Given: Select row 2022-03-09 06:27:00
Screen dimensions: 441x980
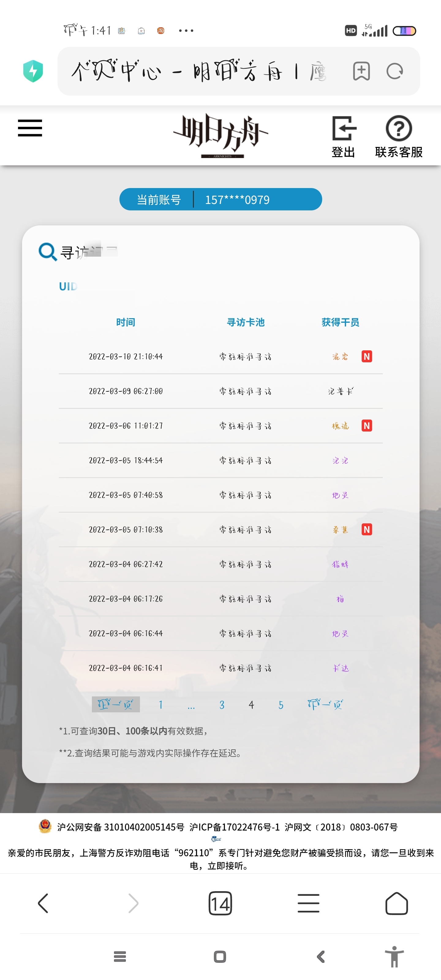Looking at the screenshot, I should [x=221, y=391].
